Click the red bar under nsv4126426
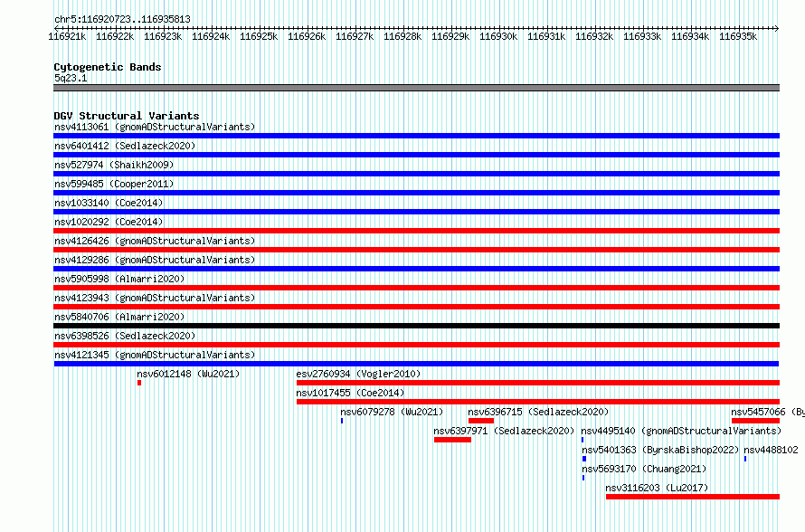The image size is (805, 532). [x=416, y=250]
